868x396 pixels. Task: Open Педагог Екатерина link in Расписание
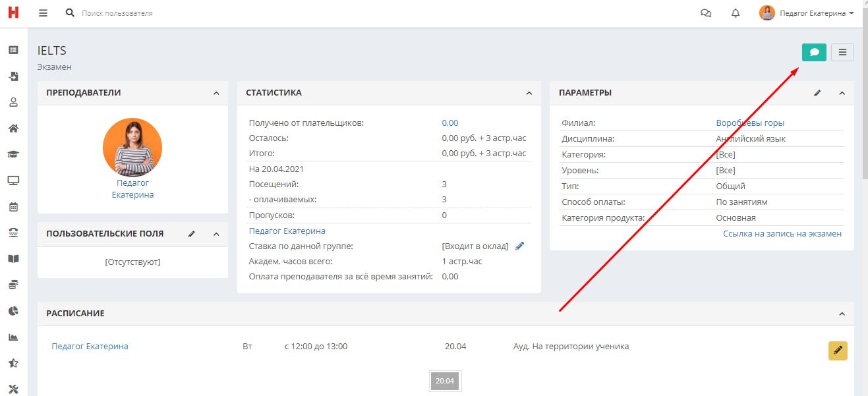pos(90,347)
